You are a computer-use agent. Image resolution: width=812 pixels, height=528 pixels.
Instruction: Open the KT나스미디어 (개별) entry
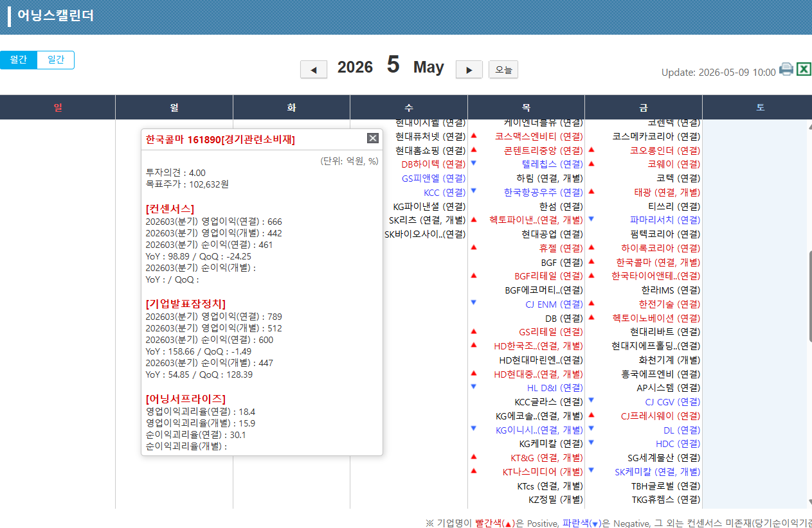pyautogui.click(x=543, y=471)
